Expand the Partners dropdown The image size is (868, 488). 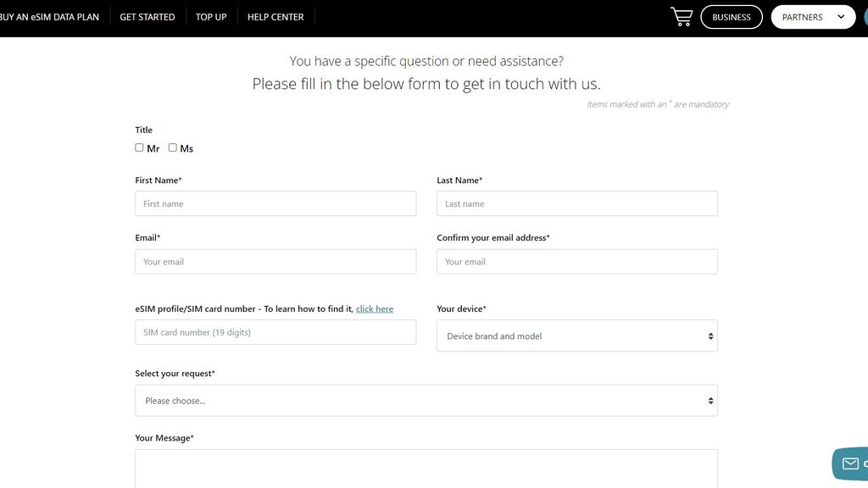pos(812,17)
